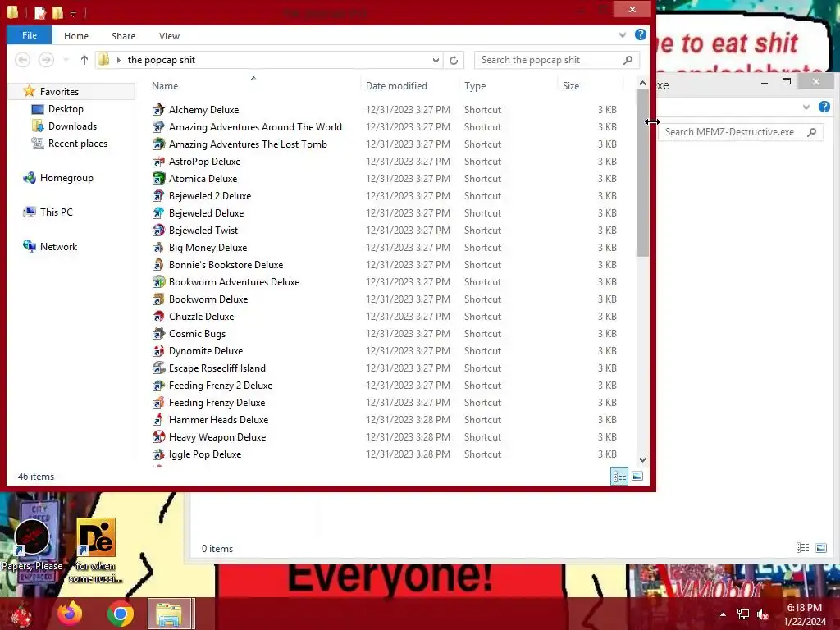The height and width of the screenshot is (630, 840).
Task: Launch Google Chrome from the taskbar
Action: click(x=120, y=614)
